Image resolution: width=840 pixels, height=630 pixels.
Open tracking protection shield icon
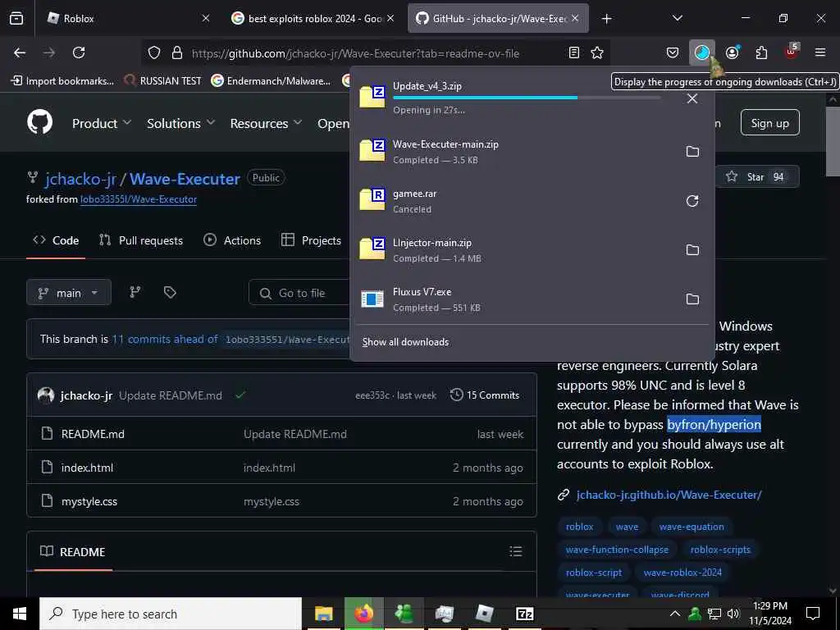[x=154, y=52]
